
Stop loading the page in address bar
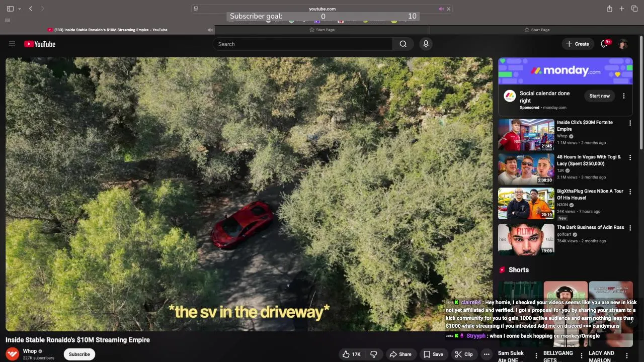(449, 9)
